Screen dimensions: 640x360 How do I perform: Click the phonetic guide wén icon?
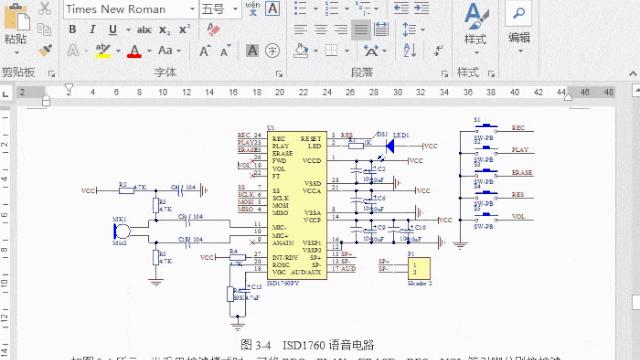(253, 8)
